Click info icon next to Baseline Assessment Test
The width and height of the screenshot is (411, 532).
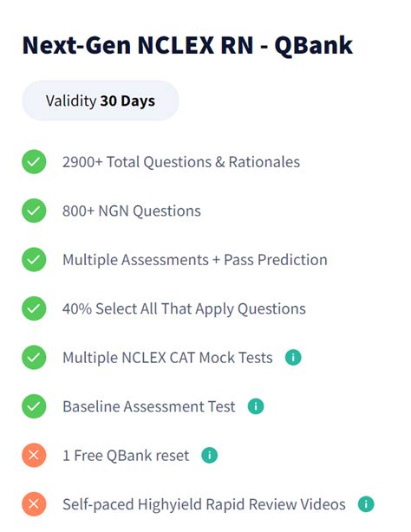click(x=256, y=406)
